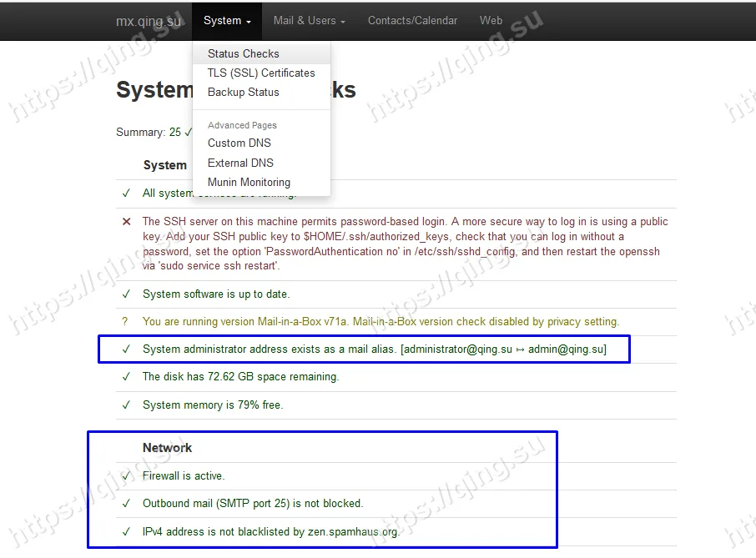Open the System dropdown menu
The width and height of the screenshot is (756, 558).
227,21
